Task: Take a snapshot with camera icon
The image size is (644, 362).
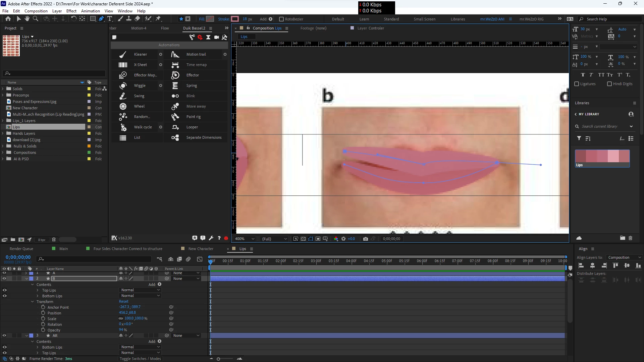Action: [365, 239]
